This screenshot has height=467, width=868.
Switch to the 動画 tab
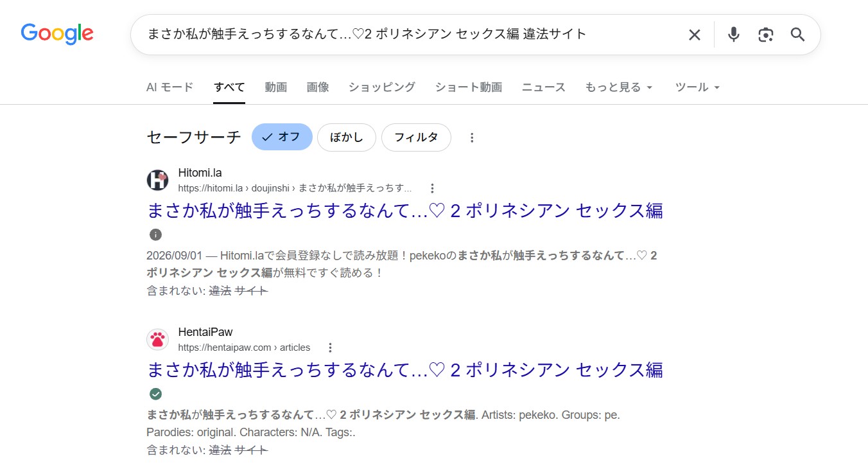coord(276,87)
